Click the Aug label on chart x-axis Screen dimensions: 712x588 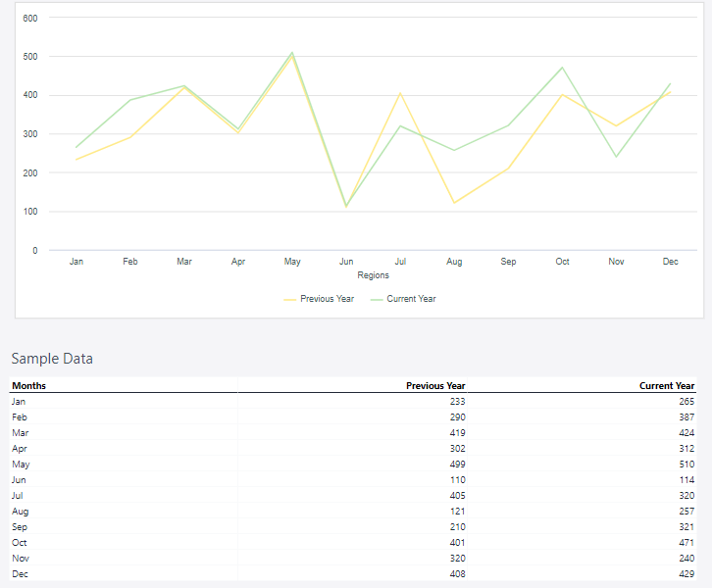454,262
